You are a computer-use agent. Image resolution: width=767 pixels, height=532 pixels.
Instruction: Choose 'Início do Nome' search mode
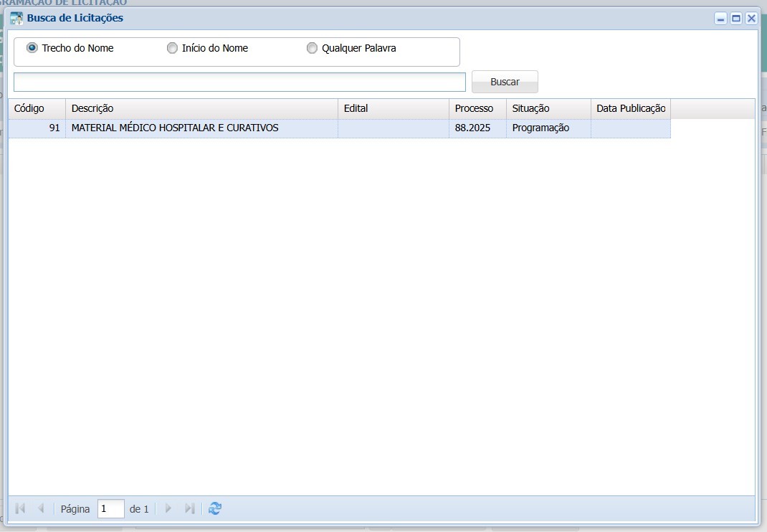point(172,48)
